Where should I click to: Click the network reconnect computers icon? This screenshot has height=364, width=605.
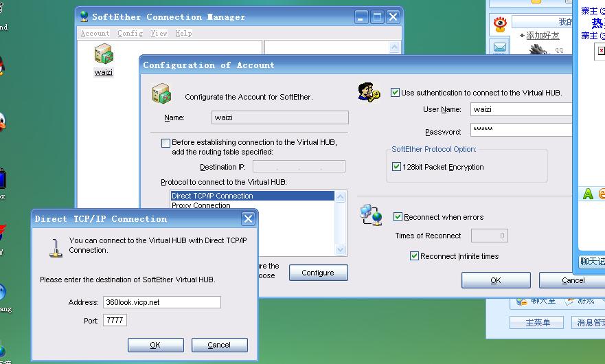(371, 215)
